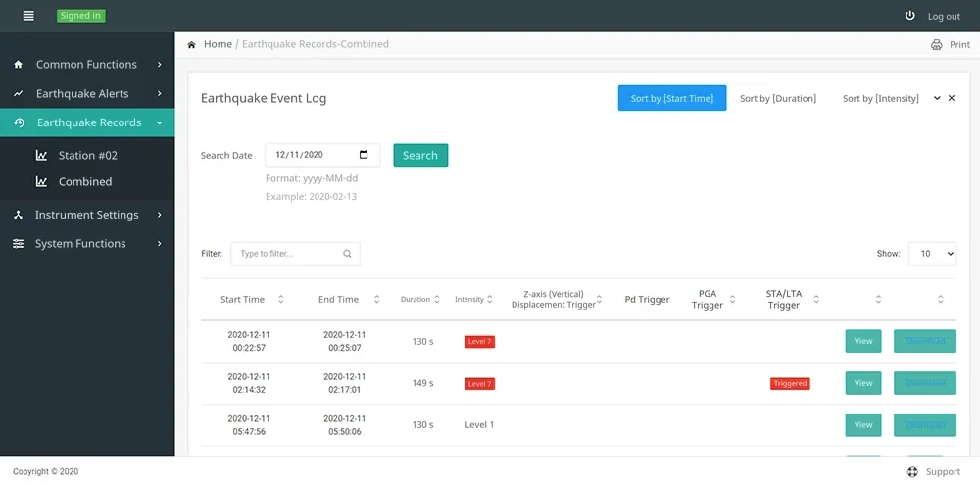Image resolution: width=980 pixels, height=487 pixels.
Task: Sort the table by the Intensity column
Action: (490, 300)
